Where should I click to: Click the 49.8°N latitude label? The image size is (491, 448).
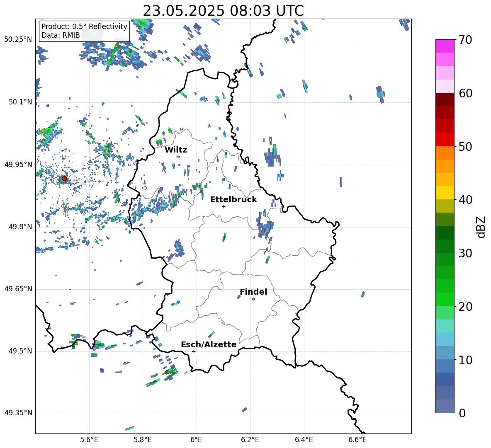tap(21, 227)
